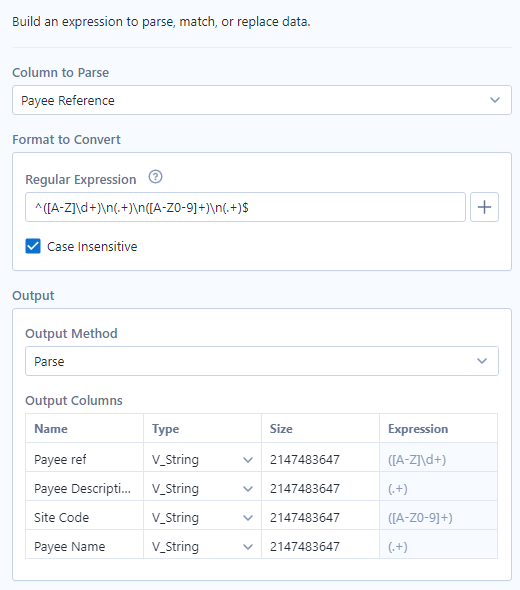Click into the Regular Expression input field
Image resolution: width=520 pixels, height=590 pixels.
coord(245,207)
